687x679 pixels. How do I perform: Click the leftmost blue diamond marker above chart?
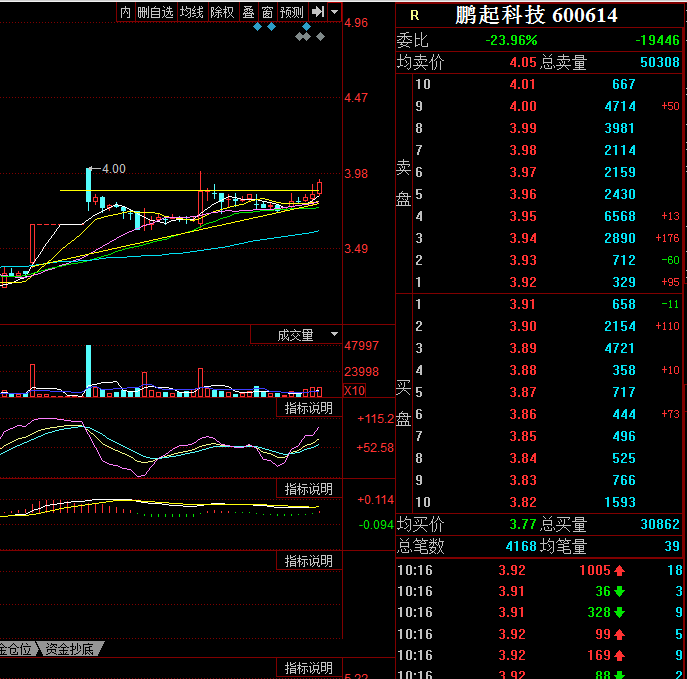coord(258,27)
